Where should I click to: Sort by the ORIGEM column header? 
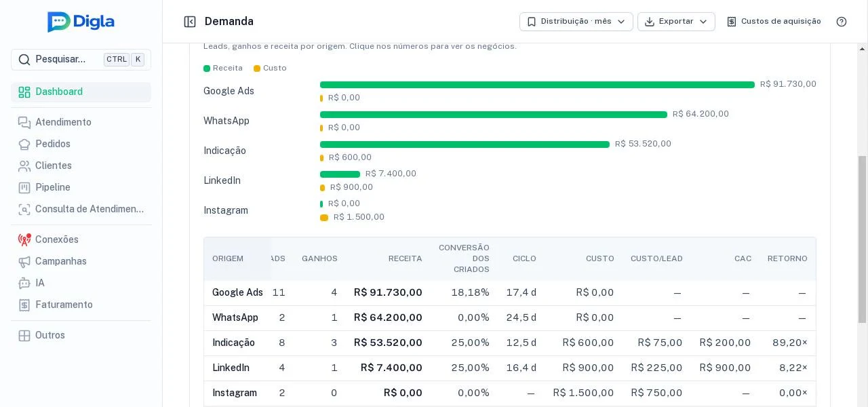point(228,258)
